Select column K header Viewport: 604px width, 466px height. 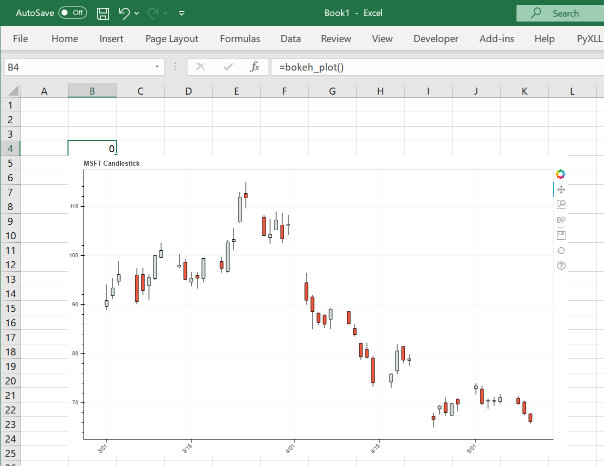524,91
